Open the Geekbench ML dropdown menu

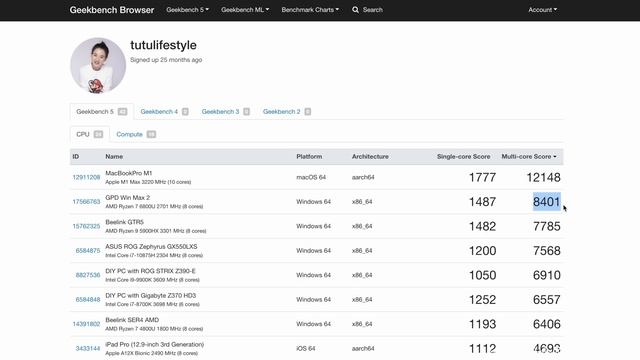(245, 10)
